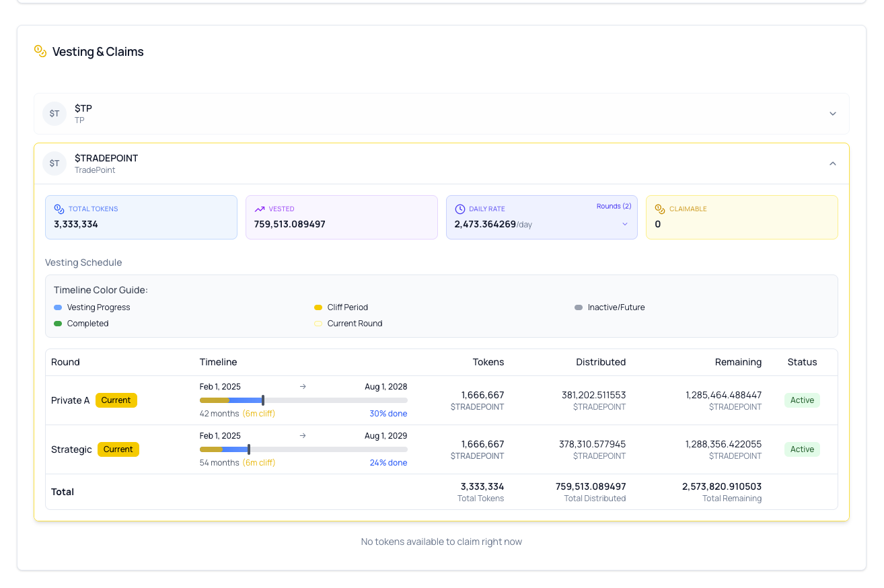
Task: Click the Cliff Period yellow color dot
Action: click(318, 307)
